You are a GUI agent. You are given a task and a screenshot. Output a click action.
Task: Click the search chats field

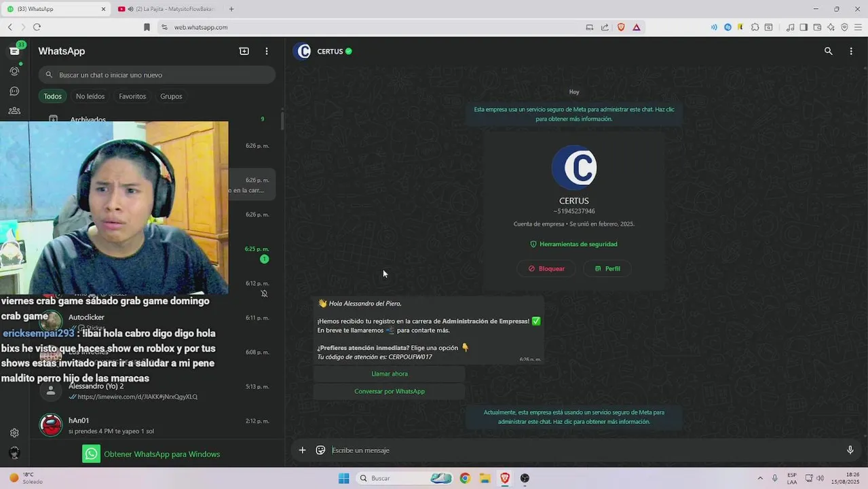pos(157,75)
